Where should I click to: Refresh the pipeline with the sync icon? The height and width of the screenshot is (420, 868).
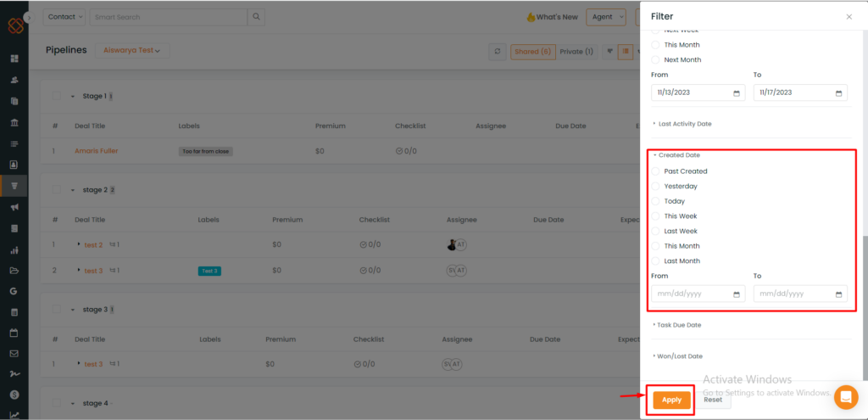click(497, 52)
